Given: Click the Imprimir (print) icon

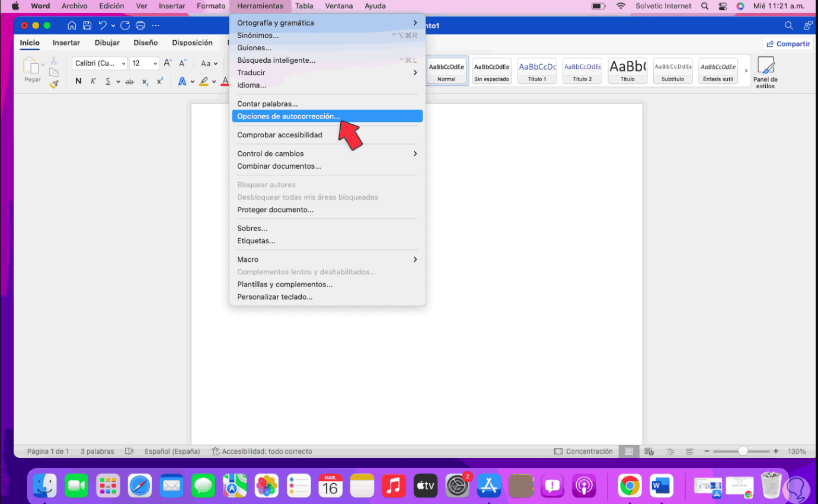Looking at the screenshot, I should (x=140, y=25).
